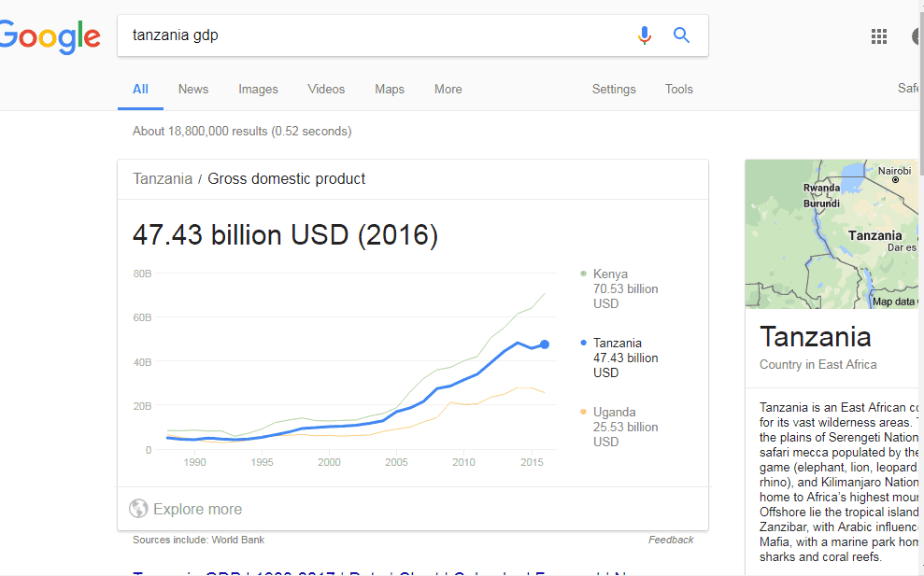Click the Explore more link

197,509
